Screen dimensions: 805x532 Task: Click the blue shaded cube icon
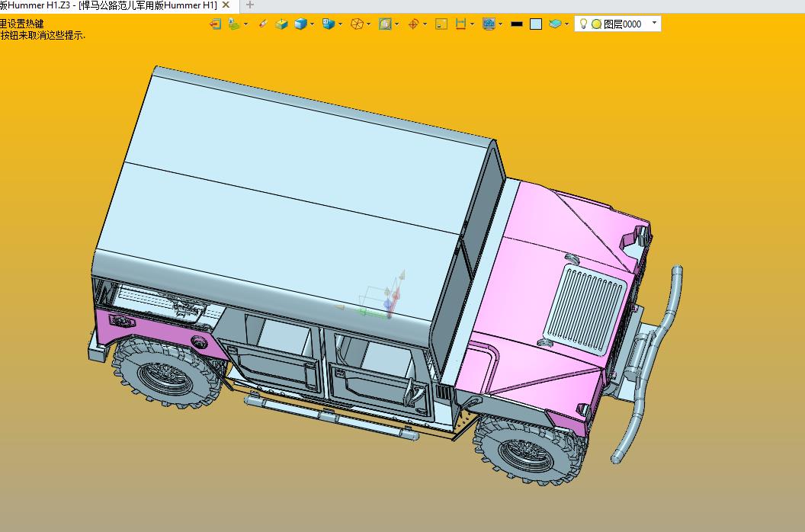pos(301,24)
